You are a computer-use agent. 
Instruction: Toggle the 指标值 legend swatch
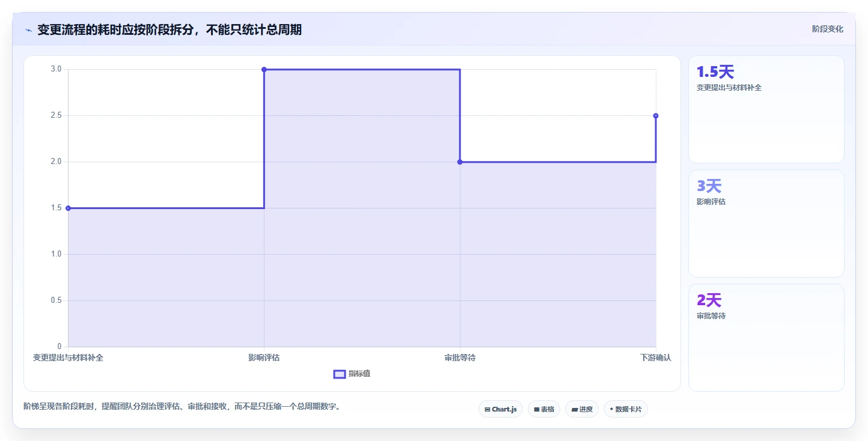click(340, 374)
